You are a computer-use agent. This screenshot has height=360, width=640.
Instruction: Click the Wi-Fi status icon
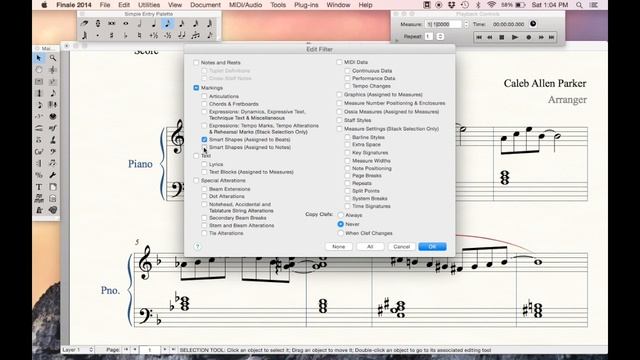pyautogui.click(x=491, y=5)
